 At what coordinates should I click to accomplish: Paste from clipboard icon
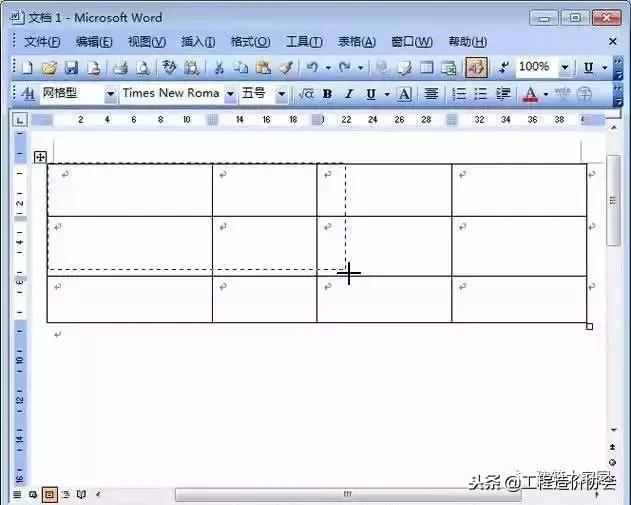[x=263, y=68]
